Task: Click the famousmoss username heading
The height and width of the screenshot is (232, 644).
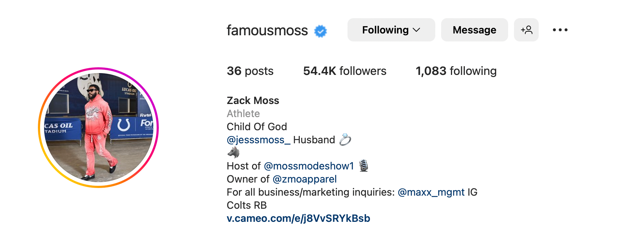Action: (x=267, y=31)
